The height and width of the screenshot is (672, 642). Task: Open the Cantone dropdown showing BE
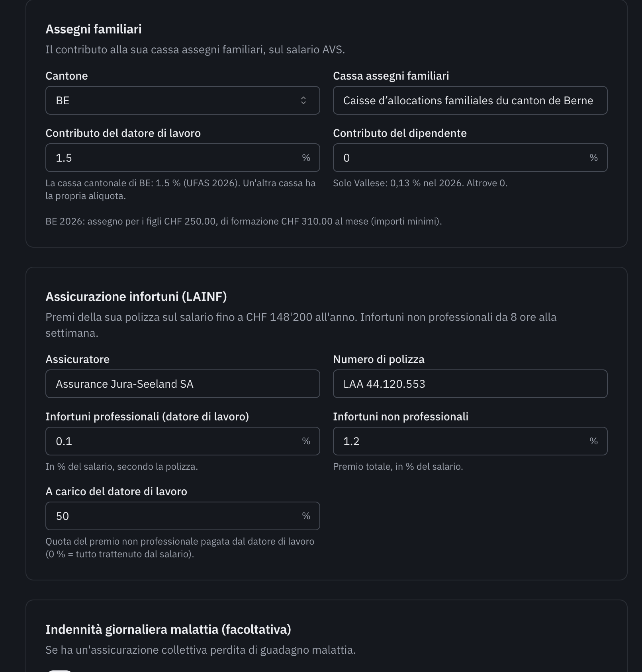tap(183, 100)
